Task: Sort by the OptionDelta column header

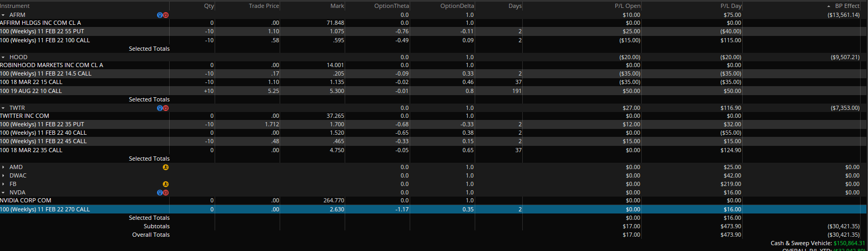Action: 457,6
